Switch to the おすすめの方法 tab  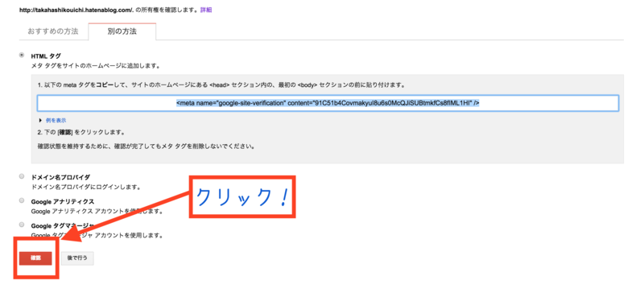tap(53, 31)
